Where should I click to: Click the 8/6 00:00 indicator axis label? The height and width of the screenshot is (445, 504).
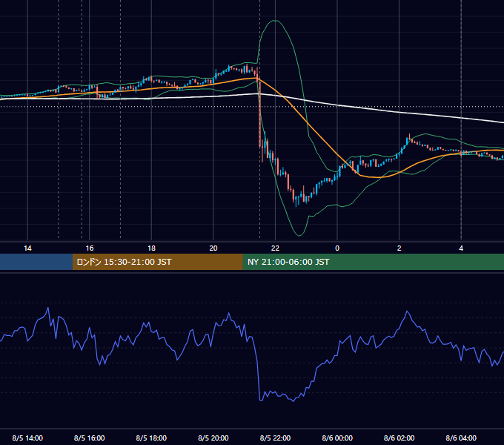[337, 438]
